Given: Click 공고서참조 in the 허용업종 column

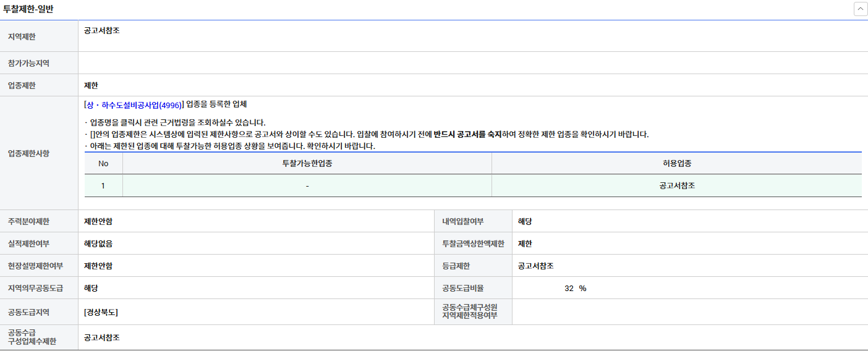Looking at the screenshot, I should (x=677, y=185).
